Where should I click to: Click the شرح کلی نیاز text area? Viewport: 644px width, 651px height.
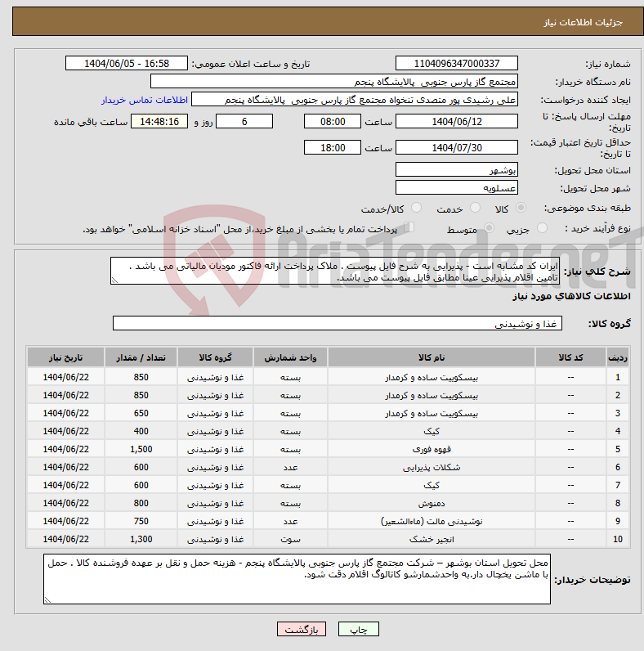point(335,272)
